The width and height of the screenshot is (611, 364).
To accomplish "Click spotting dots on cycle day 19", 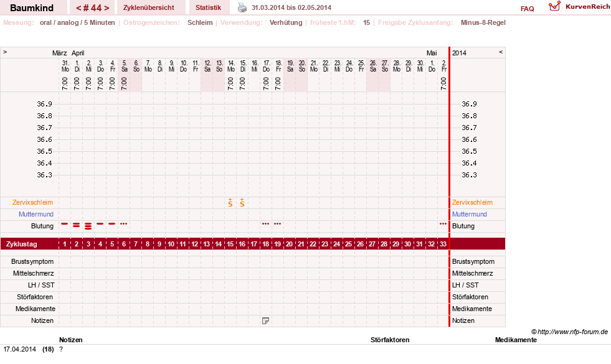I will 277,224.
